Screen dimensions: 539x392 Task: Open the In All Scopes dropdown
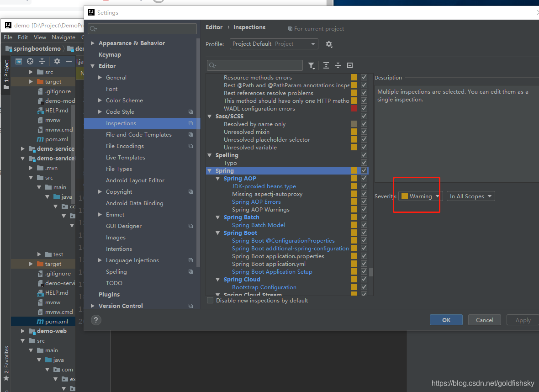[x=470, y=196]
